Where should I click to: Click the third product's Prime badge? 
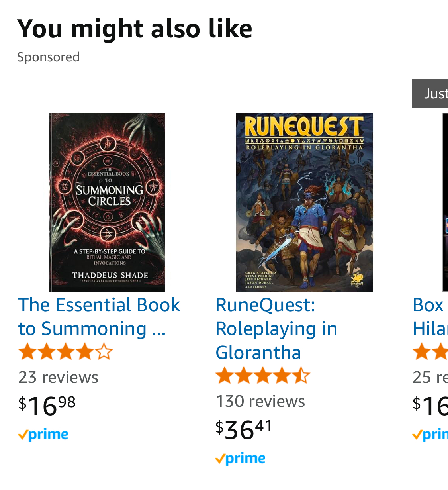[430, 435]
